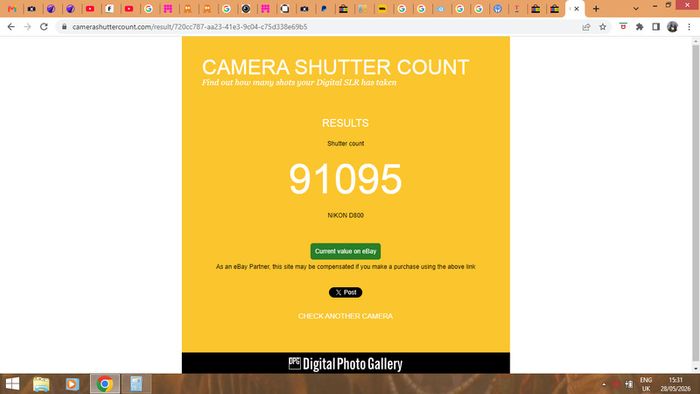Open the Windows Start menu
Viewport: 700px width, 394px height.
coord(12,384)
